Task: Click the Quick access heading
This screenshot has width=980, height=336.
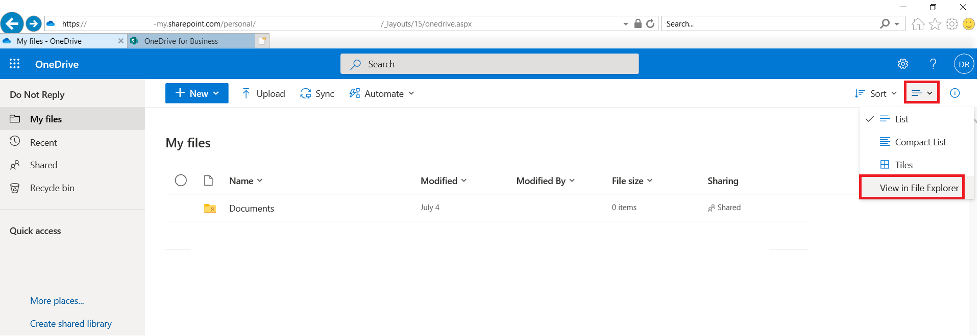Action: (x=35, y=231)
